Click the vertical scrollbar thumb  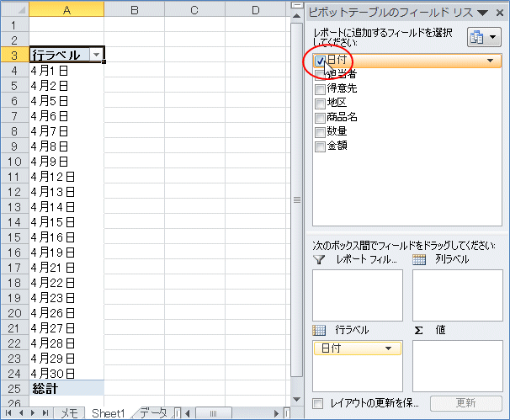(296, 199)
